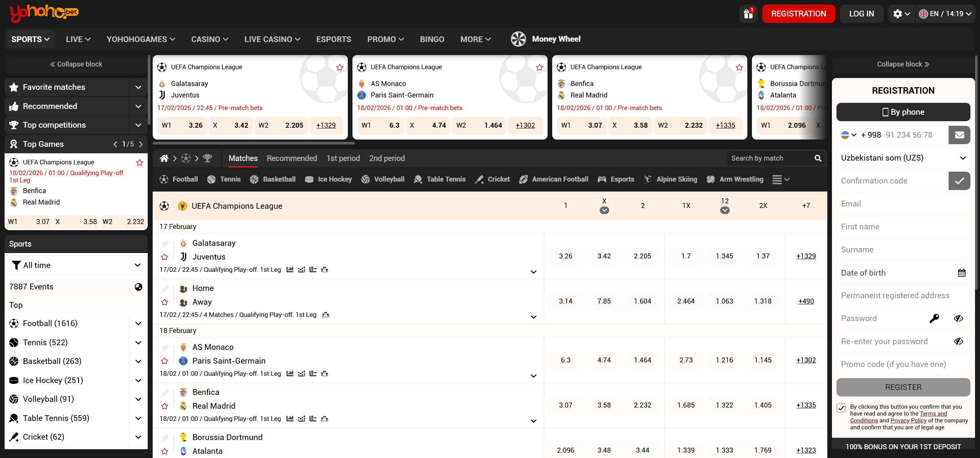Click the generate password key icon

934,318
